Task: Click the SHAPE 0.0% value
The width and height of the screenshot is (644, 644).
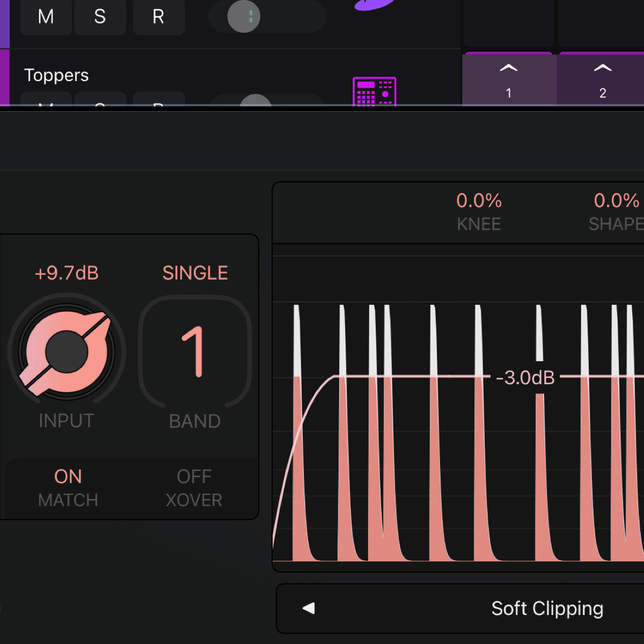Action: pos(616,201)
